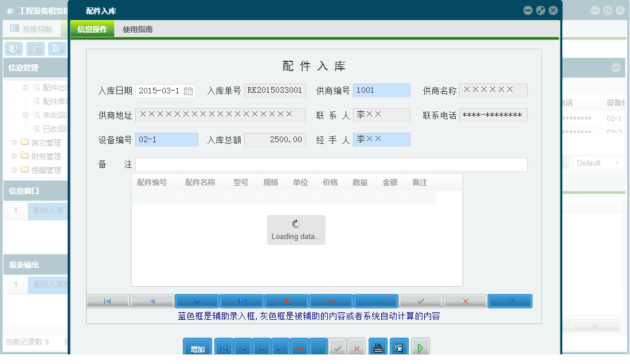This screenshot has width=630, height=364.
Task: Open the calendar picker for 入库日期
Action: pyautogui.click(x=189, y=90)
